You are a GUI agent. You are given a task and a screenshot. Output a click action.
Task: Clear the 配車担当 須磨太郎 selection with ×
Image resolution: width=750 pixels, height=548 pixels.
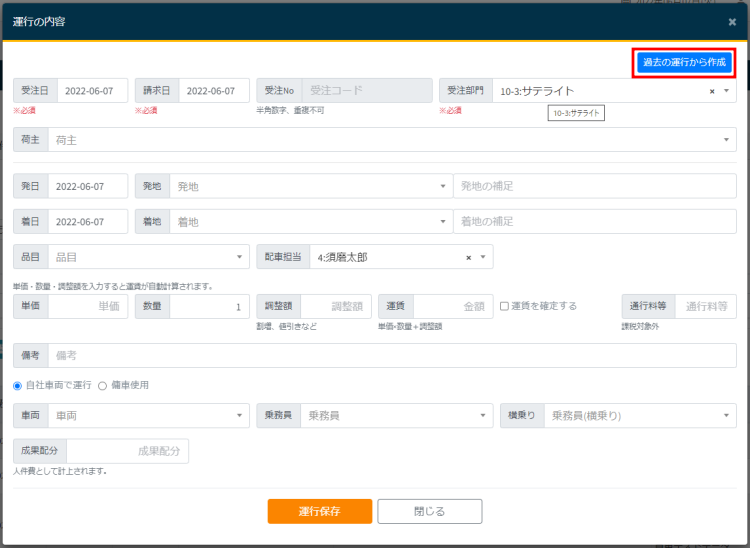pyautogui.click(x=468, y=258)
